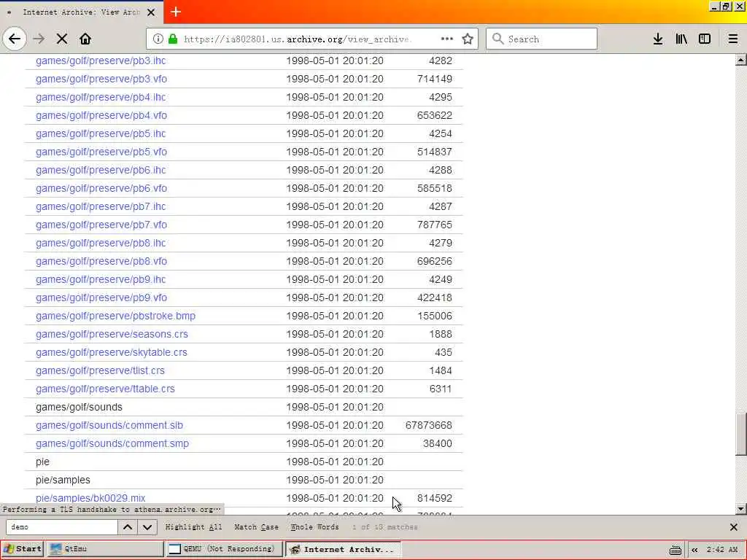
Task: Click the green padlock security icon
Action: click(x=172, y=39)
